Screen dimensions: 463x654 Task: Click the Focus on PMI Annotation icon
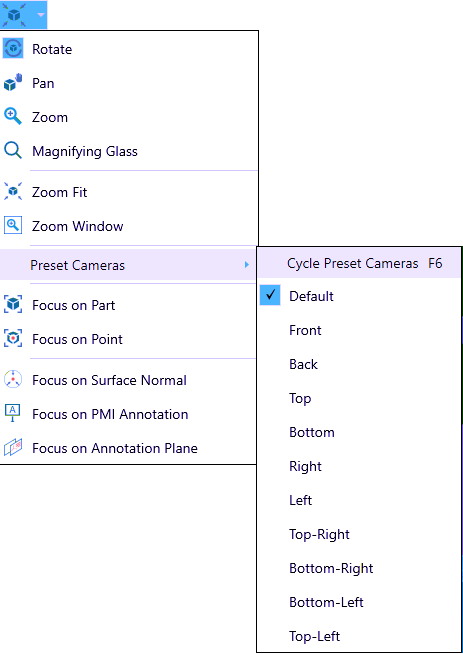pyautogui.click(x=13, y=414)
